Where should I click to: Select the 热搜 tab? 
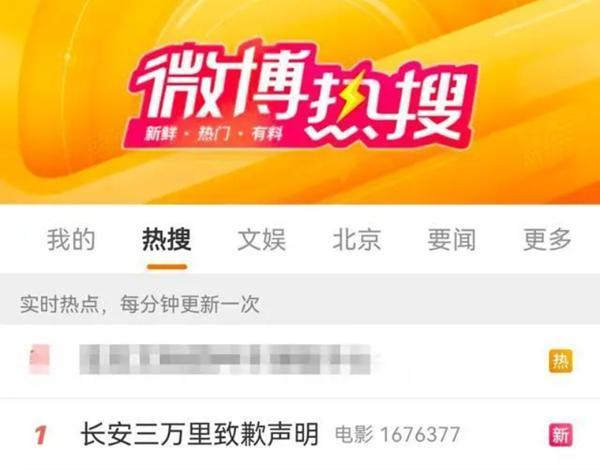tap(166, 240)
